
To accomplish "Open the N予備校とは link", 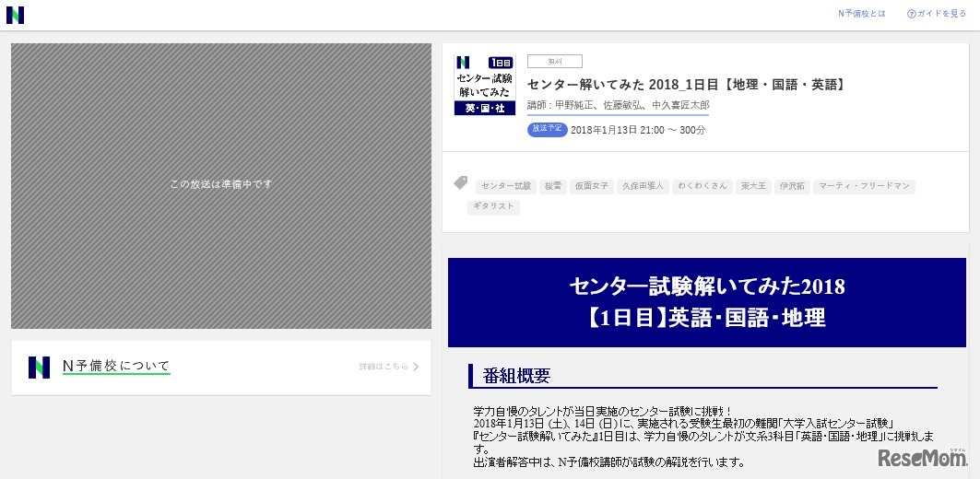I will 862,14.
